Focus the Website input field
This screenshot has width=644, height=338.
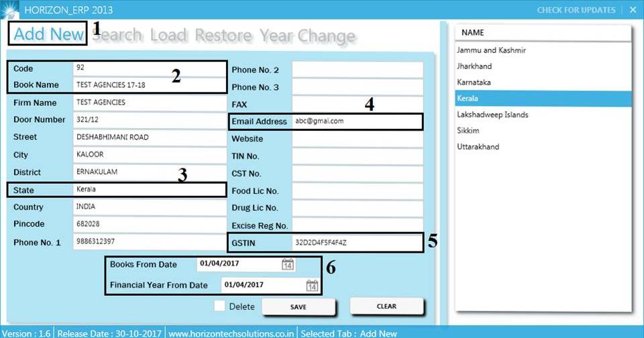[358, 139]
